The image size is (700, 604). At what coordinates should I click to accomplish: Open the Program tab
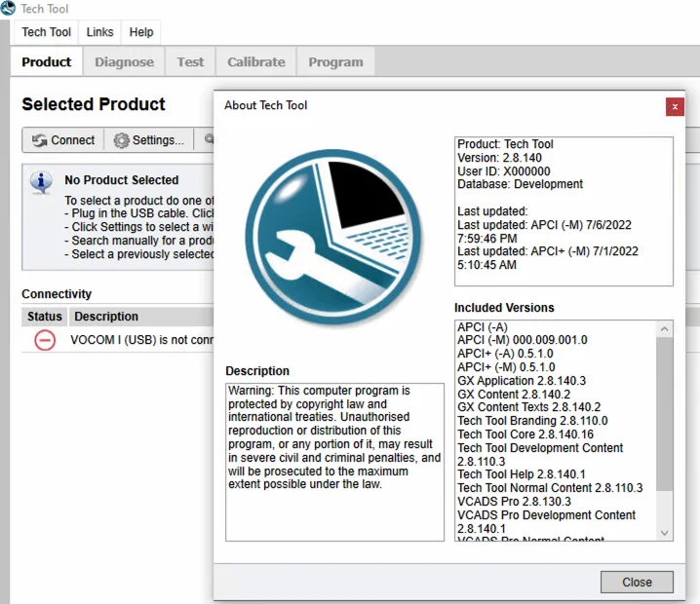coord(335,61)
